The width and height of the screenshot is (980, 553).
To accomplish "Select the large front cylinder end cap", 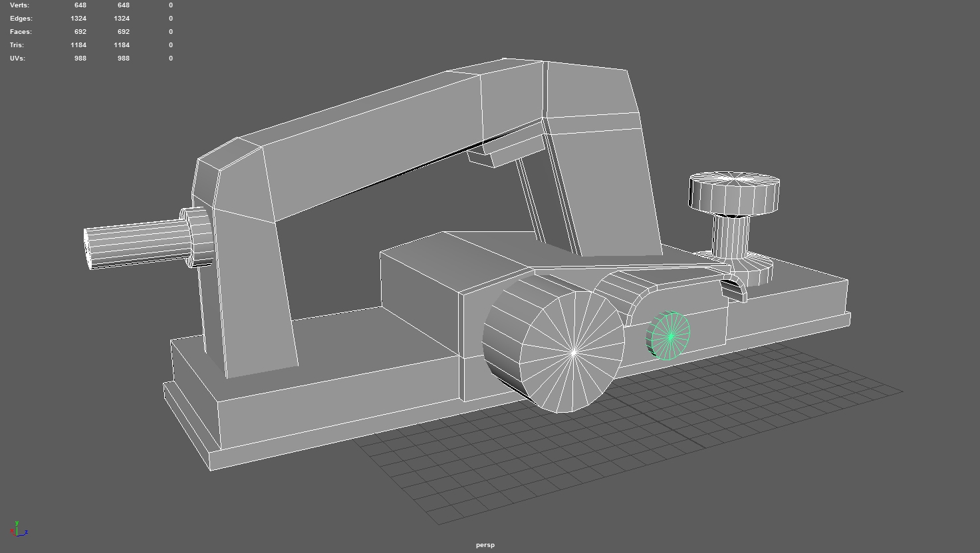I will tap(573, 352).
